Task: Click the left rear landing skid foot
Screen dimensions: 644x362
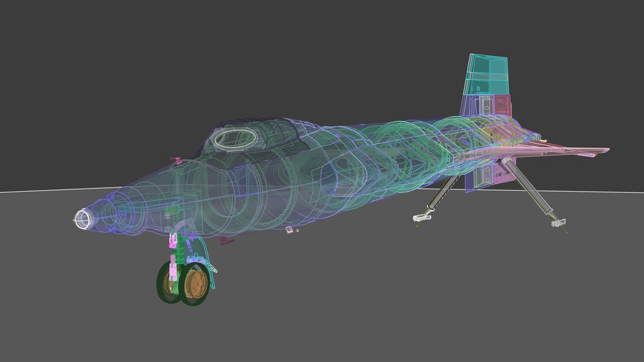Action: point(421,217)
